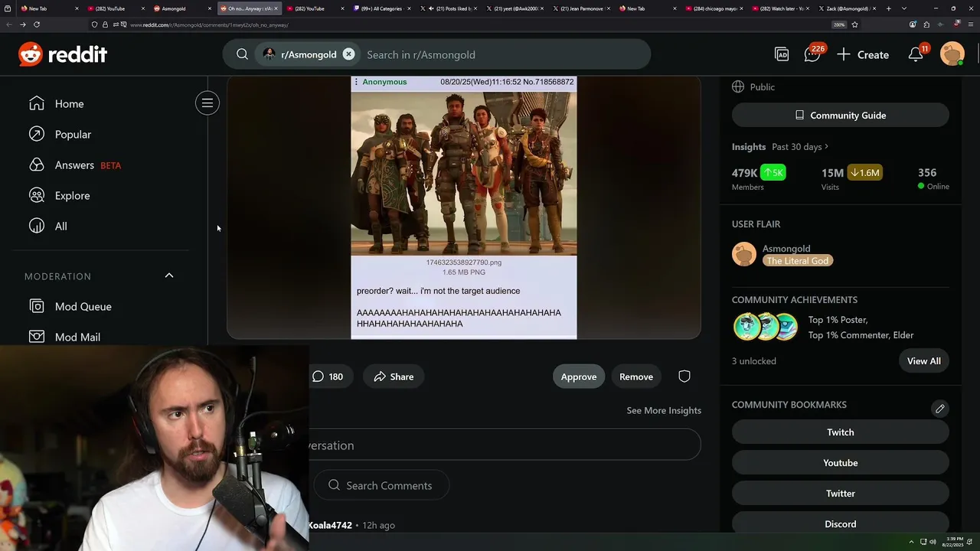This screenshot has height=551, width=980.
Task: Click the 356 Online count
Action: 933,178
